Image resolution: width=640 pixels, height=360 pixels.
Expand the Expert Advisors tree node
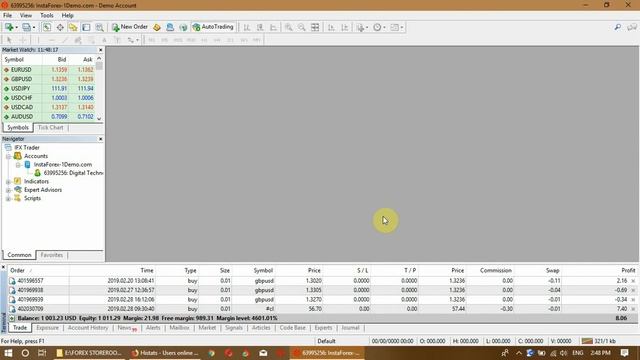point(8,190)
